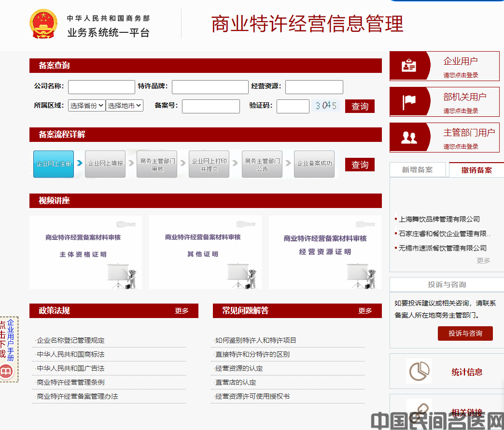
Task: Click the enterprise user ID card icon
Action: point(409,66)
